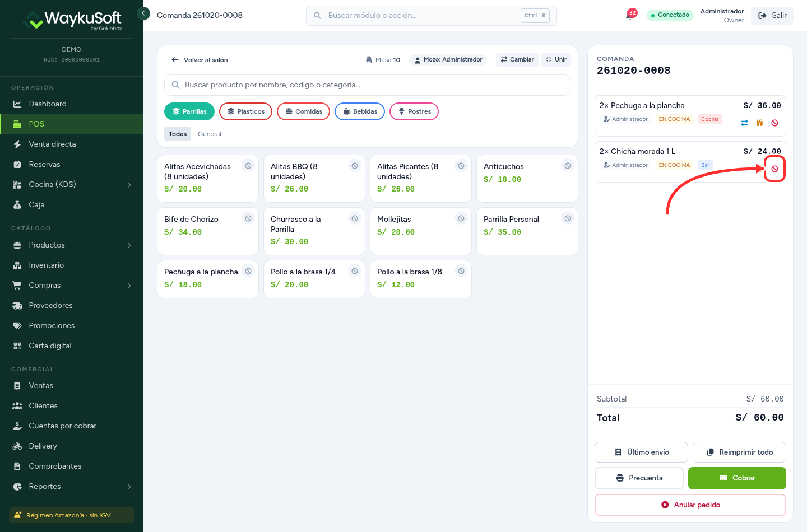Select the Bebidas category tab

tap(360, 111)
